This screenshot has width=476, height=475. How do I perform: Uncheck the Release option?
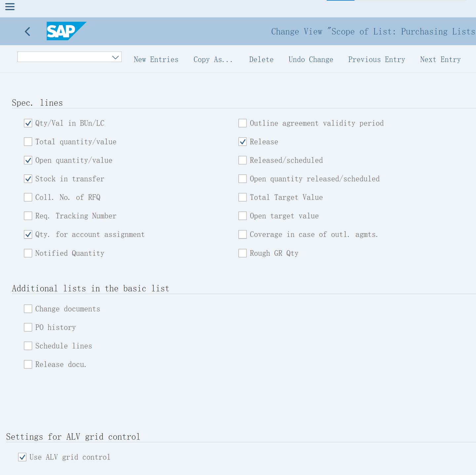[242, 141]
